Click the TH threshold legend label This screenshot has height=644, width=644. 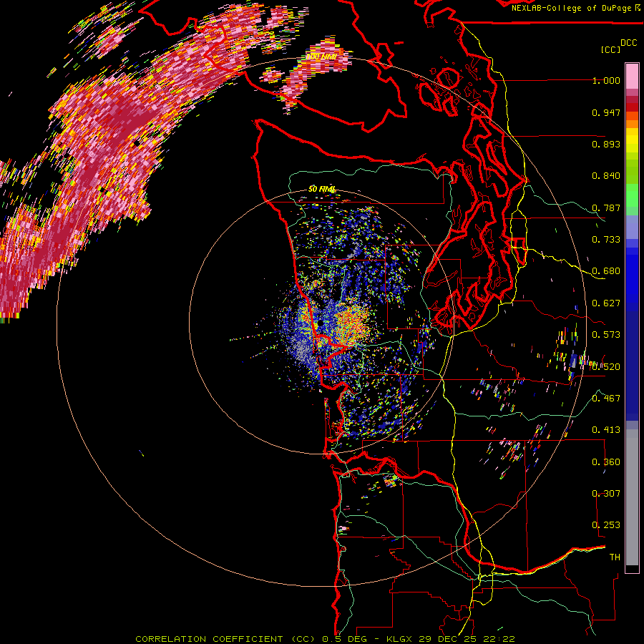pos(615,557)
